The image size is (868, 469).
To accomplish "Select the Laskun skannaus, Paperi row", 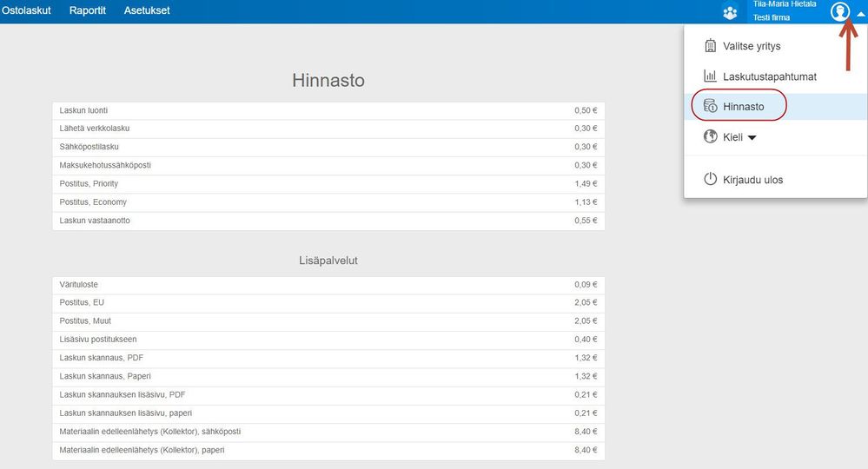I will 328,377.
